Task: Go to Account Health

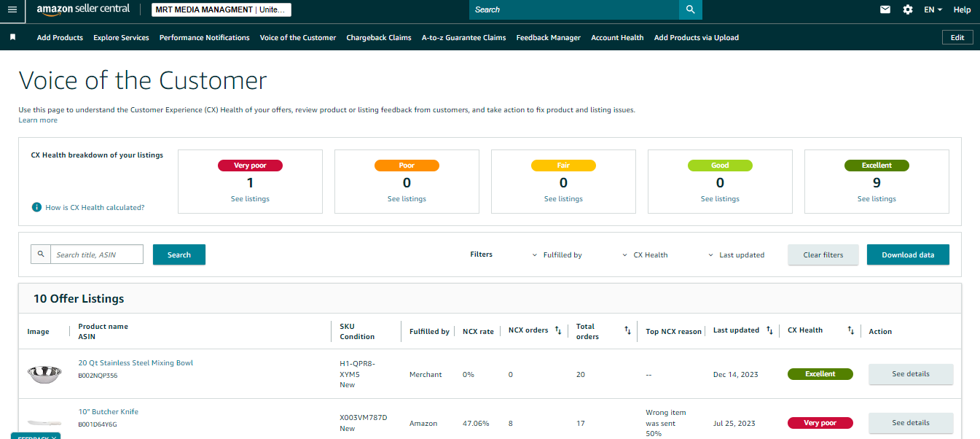Action: [617, 37]
